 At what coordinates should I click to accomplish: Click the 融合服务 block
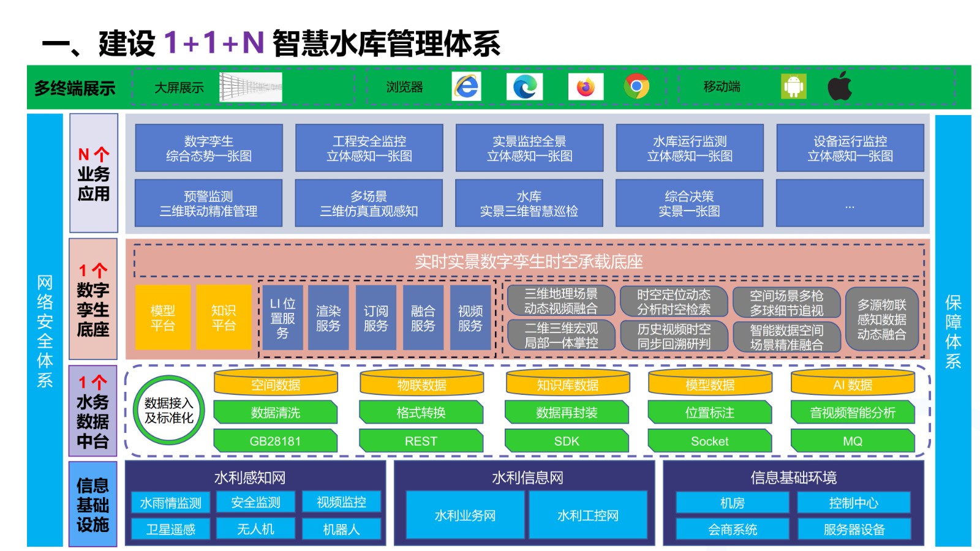click(x=423, y=318)
